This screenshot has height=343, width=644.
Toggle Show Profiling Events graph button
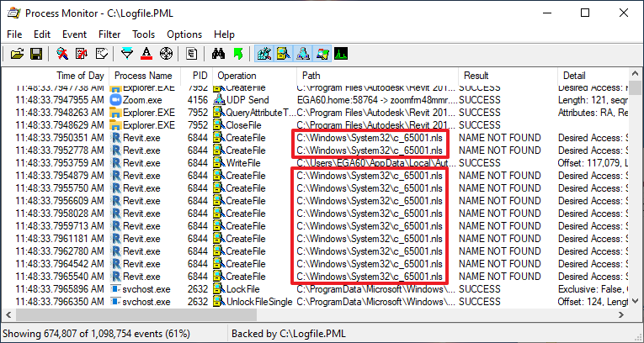pyautogui.click(x=342, y=54)
